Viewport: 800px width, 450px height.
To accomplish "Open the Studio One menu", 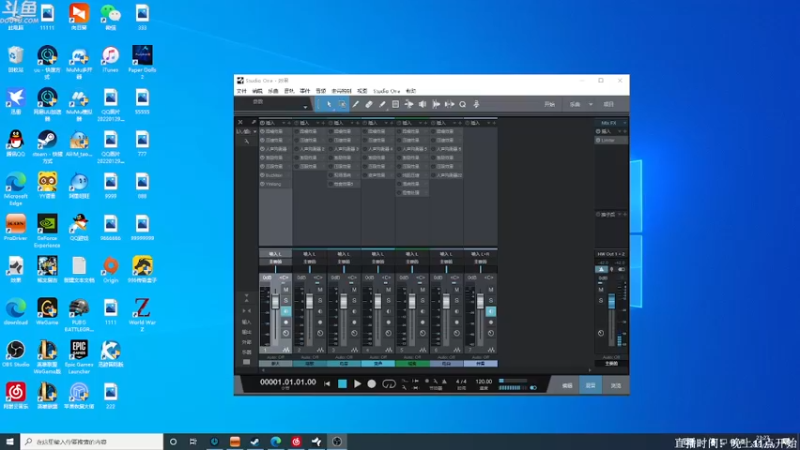I will (x=386, y=91).
